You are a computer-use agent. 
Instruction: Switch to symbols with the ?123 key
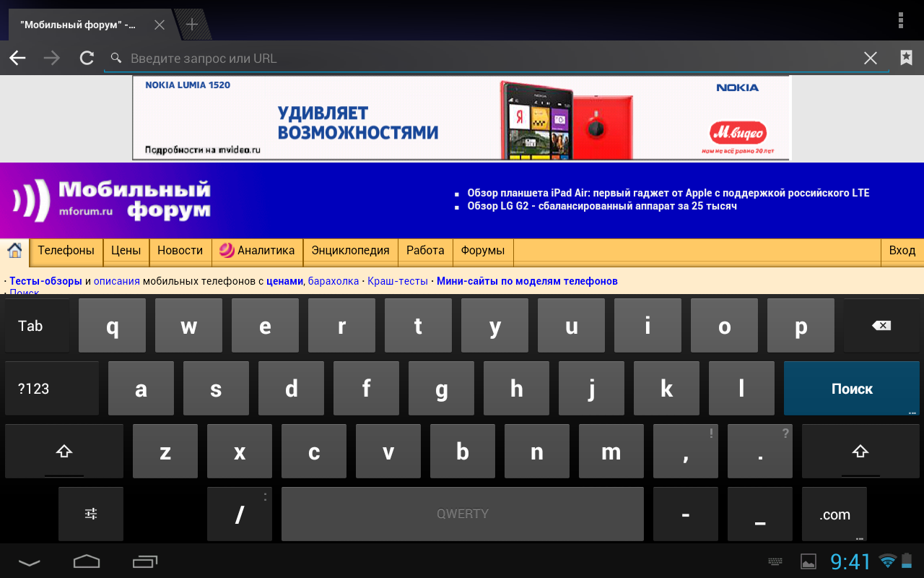coord(51,389)
